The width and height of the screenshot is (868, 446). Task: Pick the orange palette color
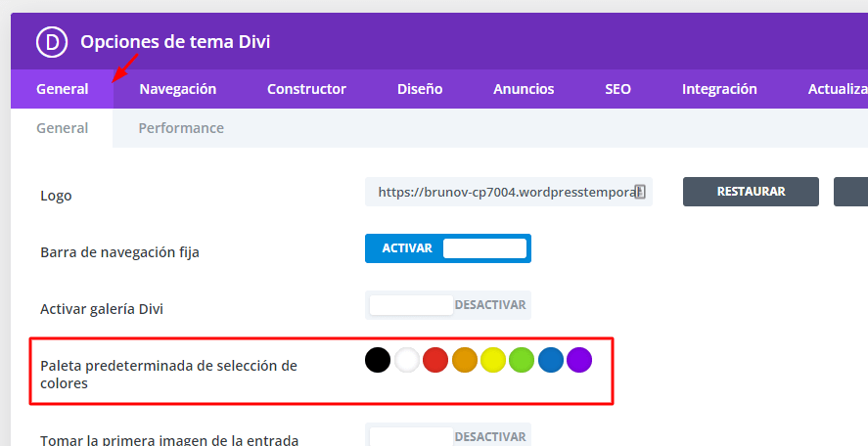click(465, 360)
